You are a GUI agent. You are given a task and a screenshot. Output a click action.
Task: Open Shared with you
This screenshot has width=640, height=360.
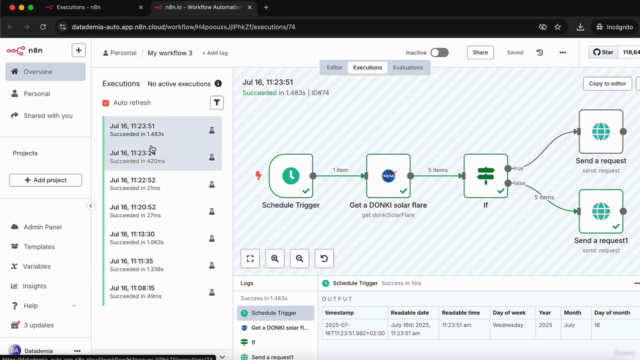(x=45, y=116)
